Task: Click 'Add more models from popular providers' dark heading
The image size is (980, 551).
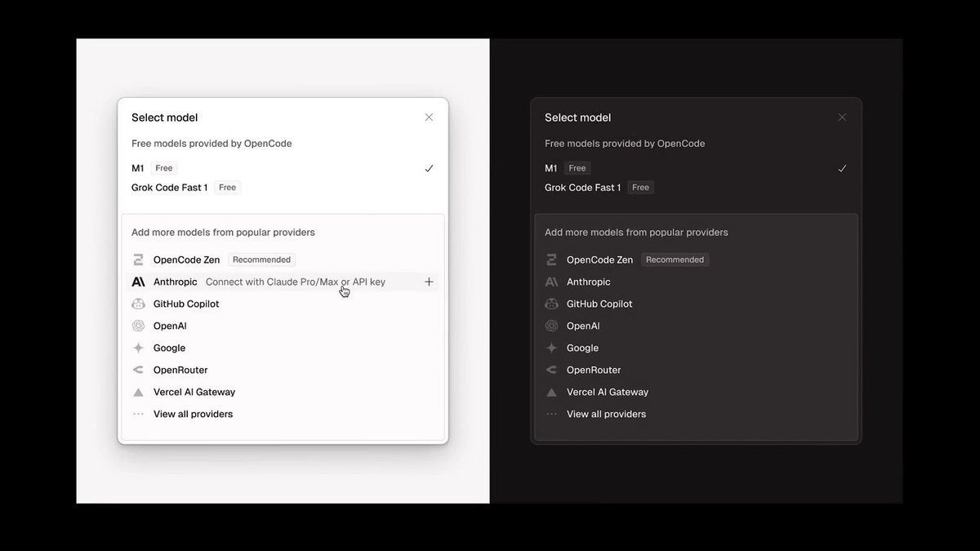Action: (x=636, y=233)
